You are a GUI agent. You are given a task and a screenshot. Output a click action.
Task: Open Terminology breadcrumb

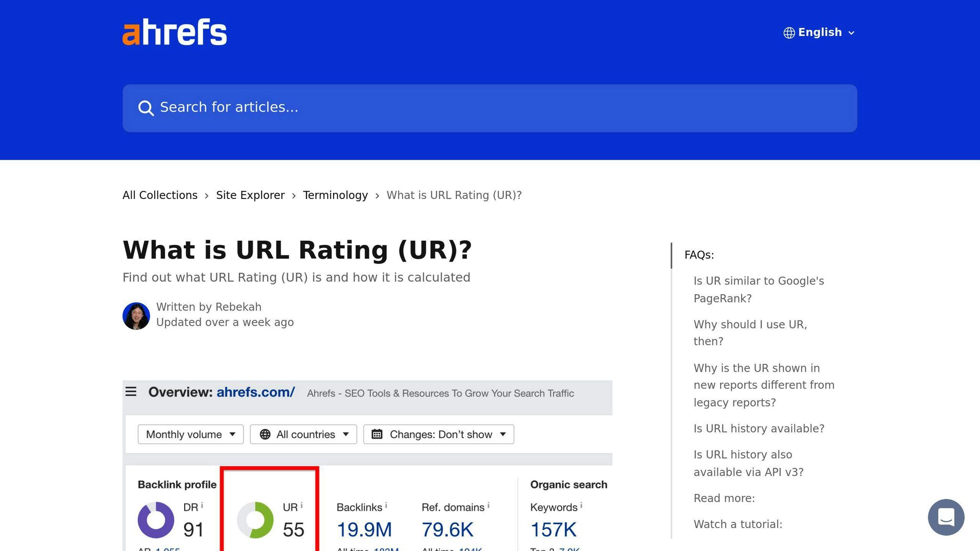coord(335,195)
